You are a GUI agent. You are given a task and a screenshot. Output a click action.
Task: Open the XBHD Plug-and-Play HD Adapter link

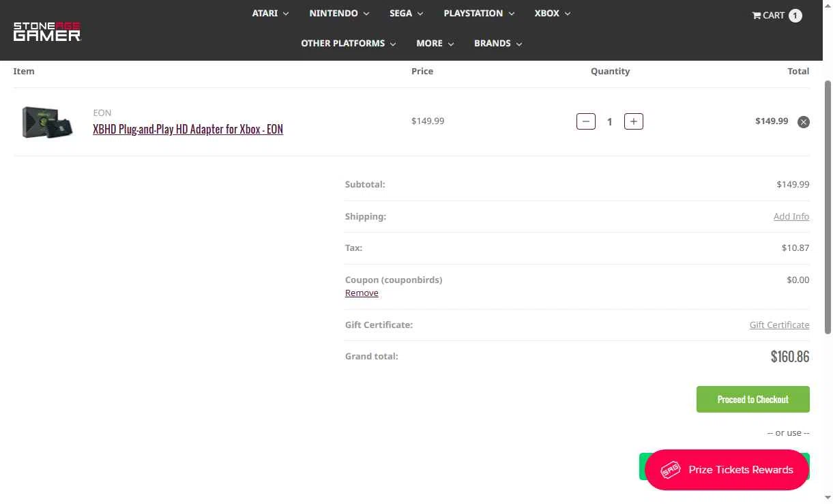[188, 129]
